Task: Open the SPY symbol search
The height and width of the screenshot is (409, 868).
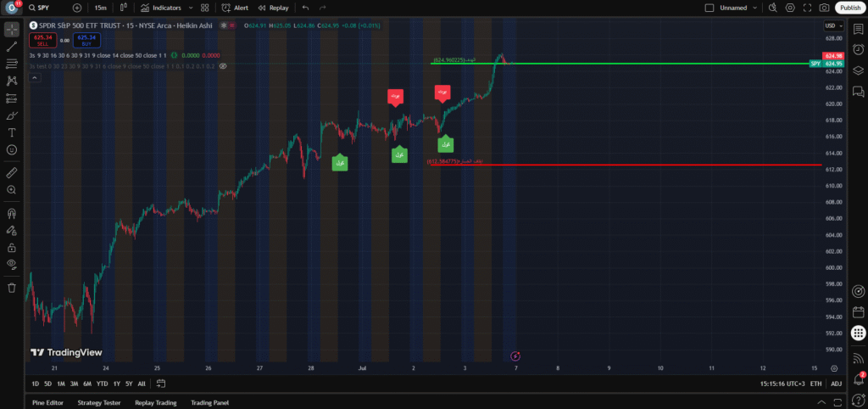Action: coord(39,8)
